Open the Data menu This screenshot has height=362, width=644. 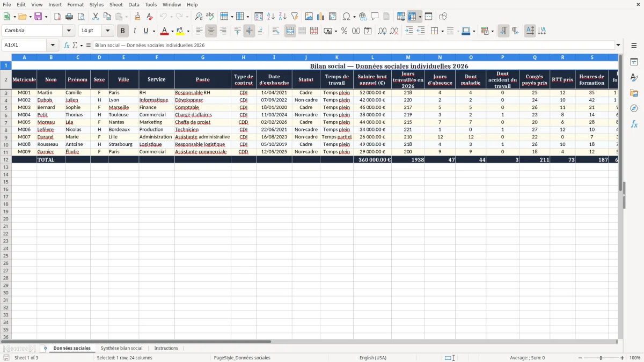(134, 4)
